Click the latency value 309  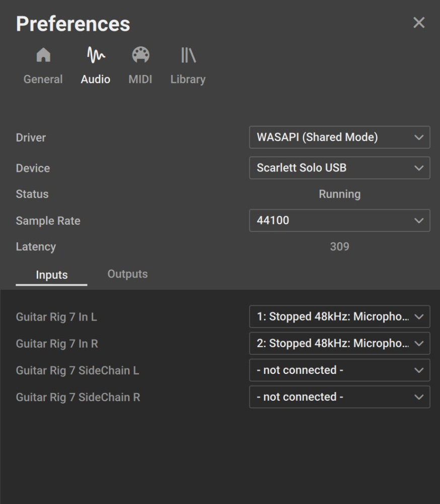pyautogui.click(x=339, y=246)
